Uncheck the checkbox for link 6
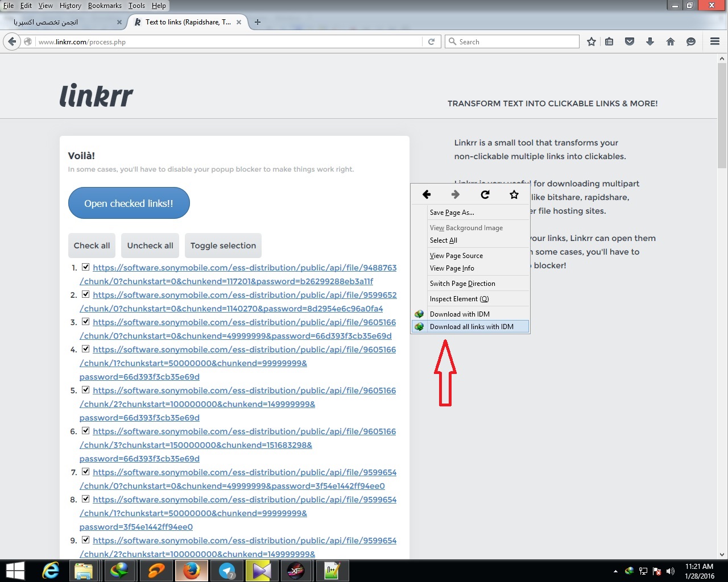 85,431
